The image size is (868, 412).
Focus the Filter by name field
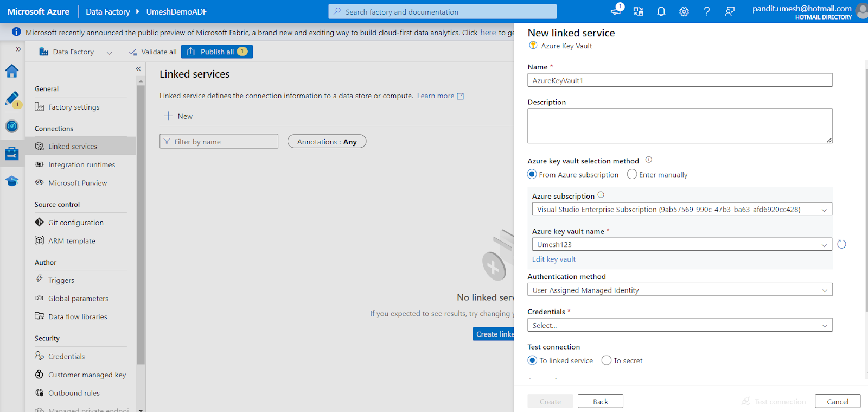tap(219, 141)
